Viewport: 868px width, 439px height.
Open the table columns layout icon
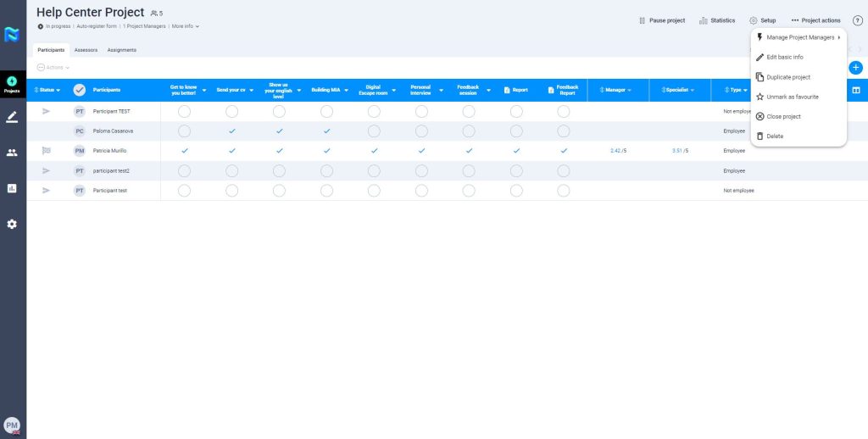tap(855, 90)
